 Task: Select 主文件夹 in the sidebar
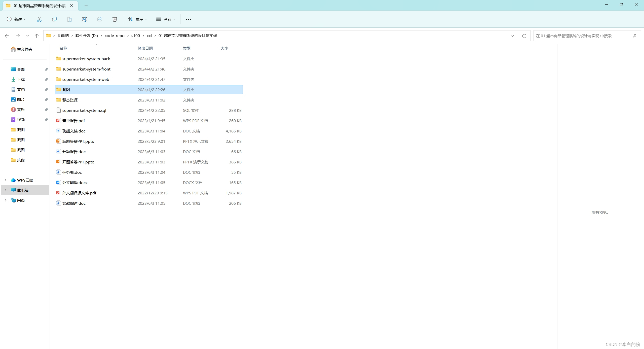(25, 49)
